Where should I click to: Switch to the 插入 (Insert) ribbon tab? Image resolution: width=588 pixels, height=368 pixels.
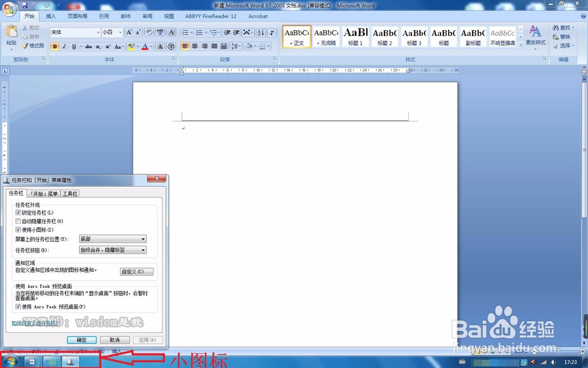tap(51, 16)
